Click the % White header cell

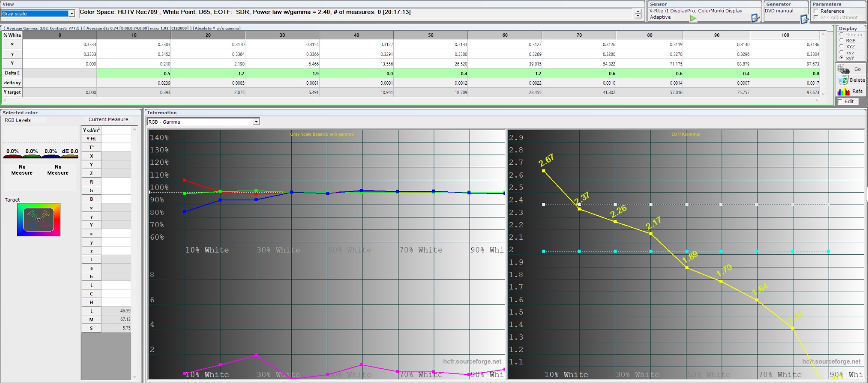12,35
